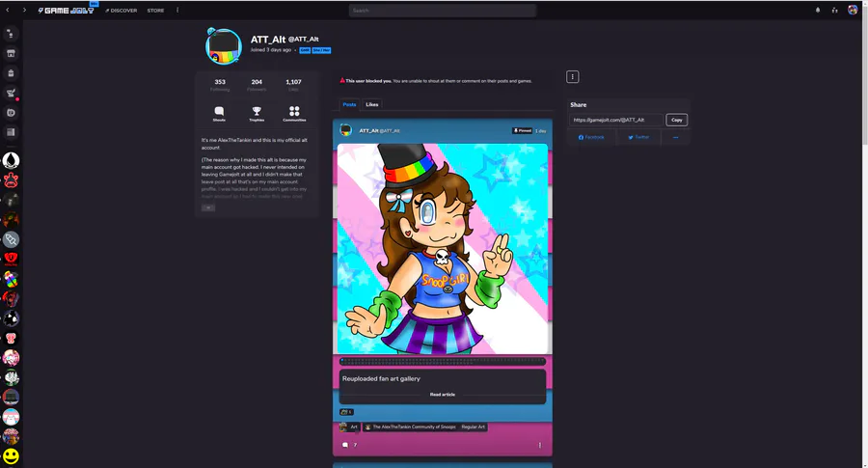Switch to the Likes tab

[372, 104]
